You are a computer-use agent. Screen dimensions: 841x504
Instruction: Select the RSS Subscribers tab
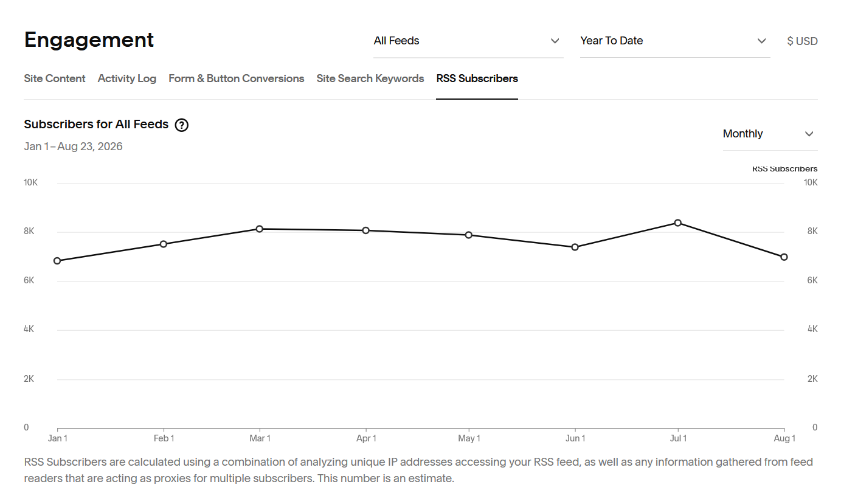[477, 78]
